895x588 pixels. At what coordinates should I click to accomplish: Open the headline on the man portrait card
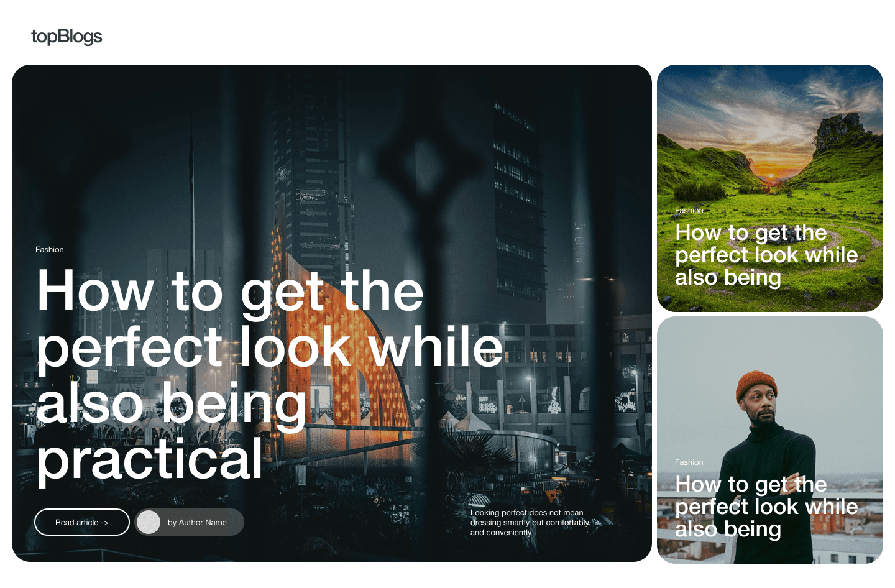766,507
